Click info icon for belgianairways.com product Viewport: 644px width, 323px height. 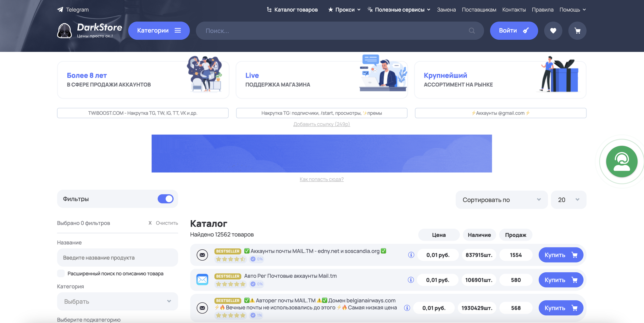pos(407,308)
